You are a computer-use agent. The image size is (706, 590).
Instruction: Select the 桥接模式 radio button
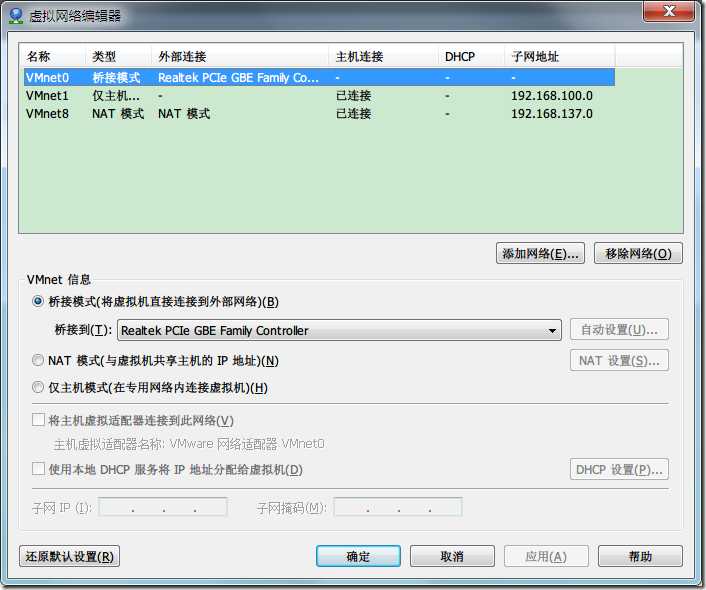pyautogui.click(x=38, y=301)
